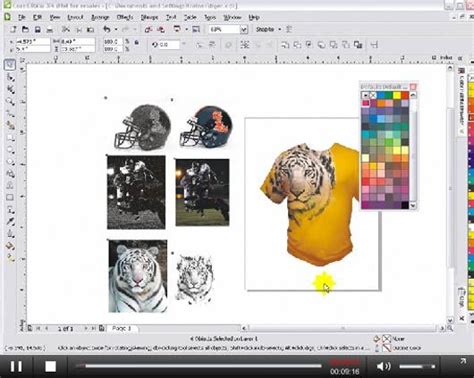The height and width of the screenshot is (378, 474).
Task: Select the Rectangle tool
Action: click(x=10, y=137)
